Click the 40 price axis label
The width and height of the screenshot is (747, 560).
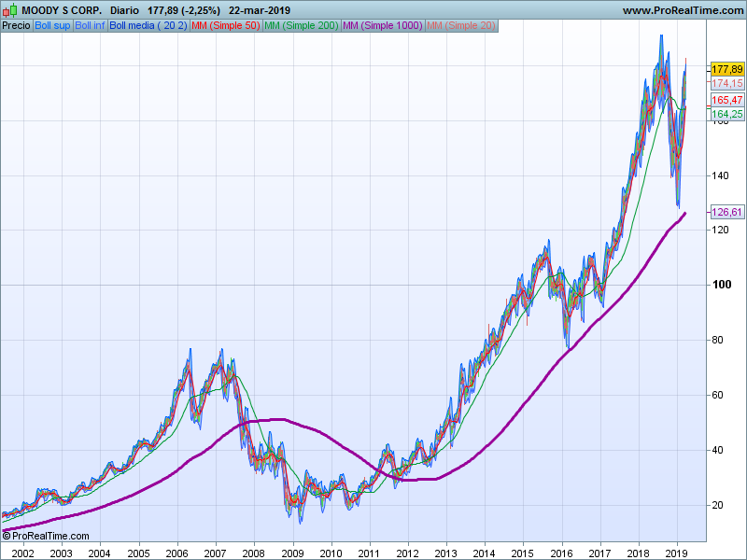[x=717, y=450]
